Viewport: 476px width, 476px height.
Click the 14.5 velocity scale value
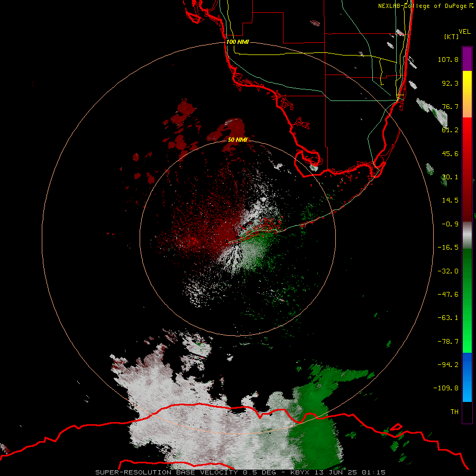click(x=450, y=200)
